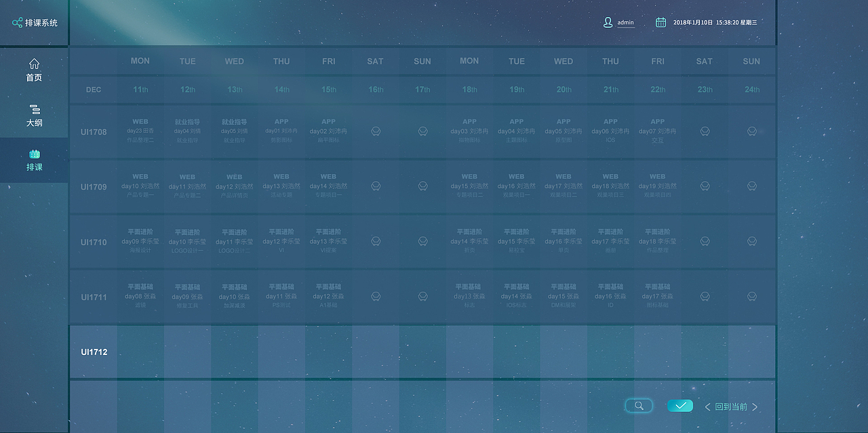The image size is (868, 433).
Task: Click the 排课系统 logo icon
Action: (18, 22)
